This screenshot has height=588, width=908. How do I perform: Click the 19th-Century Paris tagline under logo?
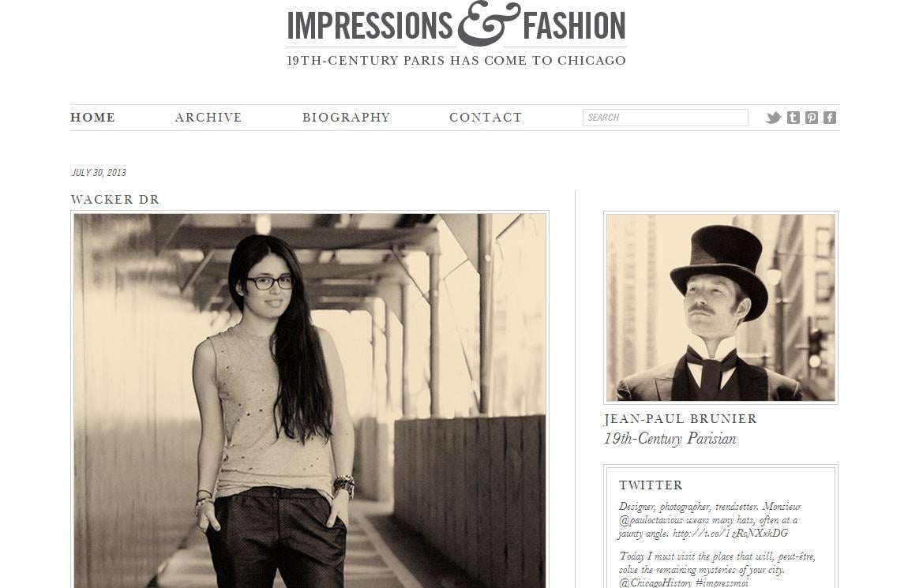[456, 60]
